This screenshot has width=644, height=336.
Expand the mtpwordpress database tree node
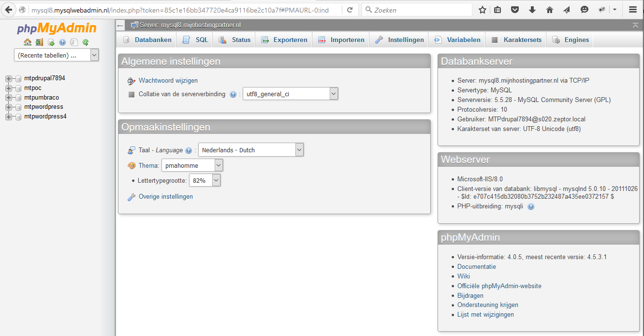coord(9,107)
